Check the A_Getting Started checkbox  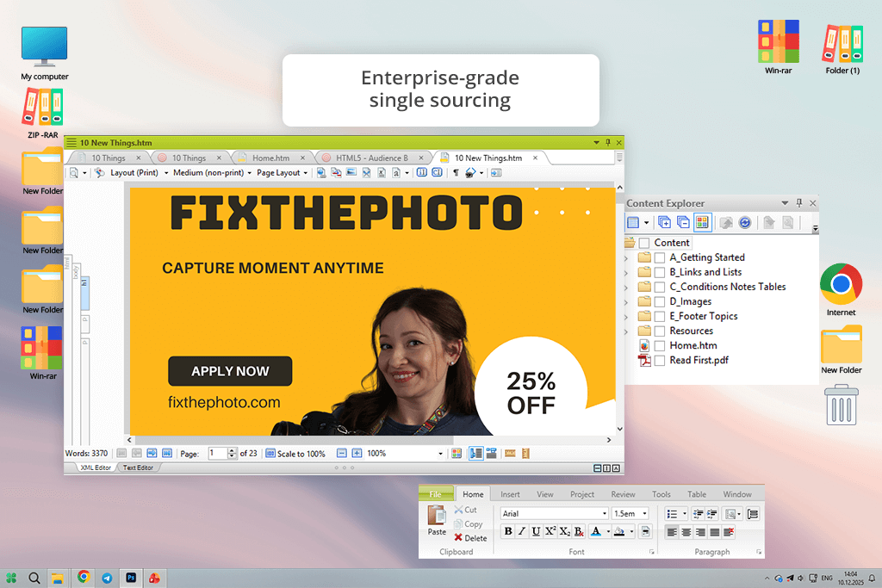[x=660, y=257]
